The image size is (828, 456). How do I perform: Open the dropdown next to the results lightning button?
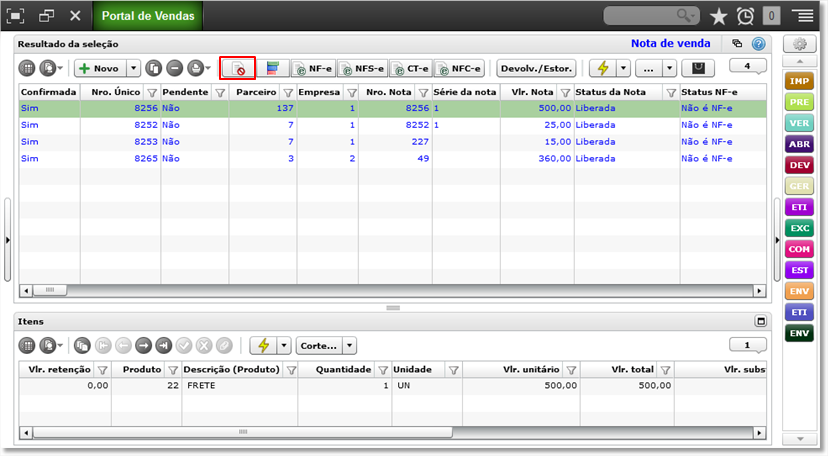point(624,68)
